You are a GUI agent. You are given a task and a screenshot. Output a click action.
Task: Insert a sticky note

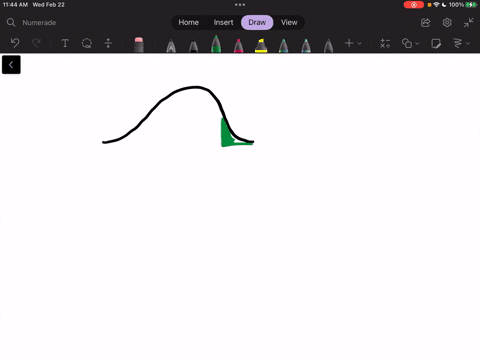(436, 43)
